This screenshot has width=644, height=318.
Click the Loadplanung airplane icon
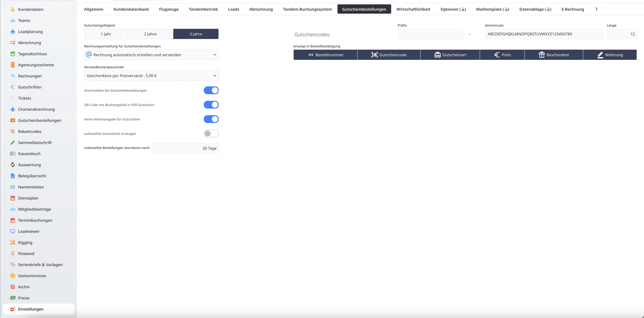click(x=13, y=31)
